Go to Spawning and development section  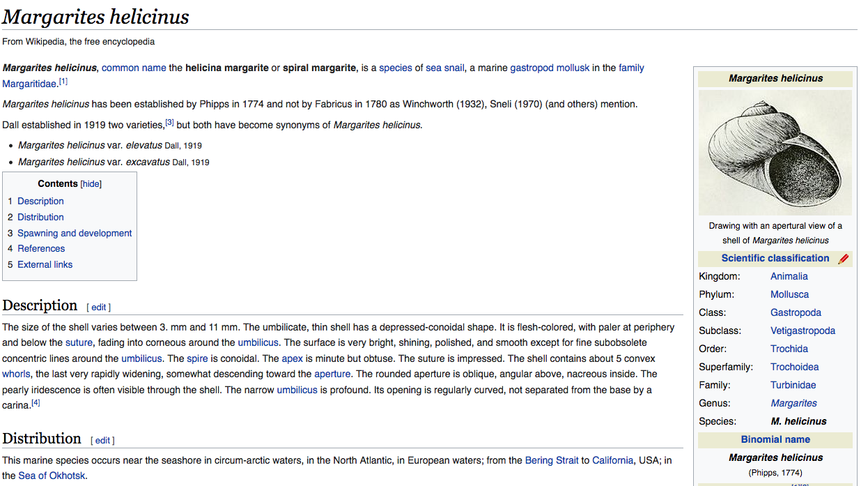pos(75,233)
